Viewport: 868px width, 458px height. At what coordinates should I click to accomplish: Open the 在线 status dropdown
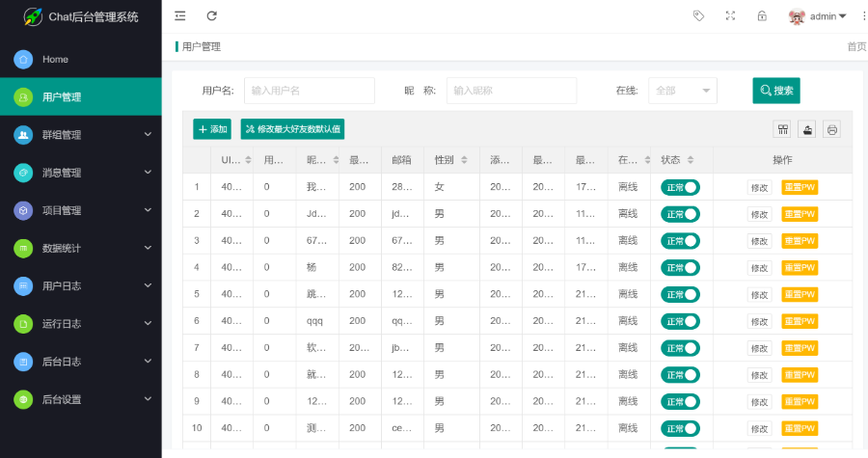click(682, 91)
